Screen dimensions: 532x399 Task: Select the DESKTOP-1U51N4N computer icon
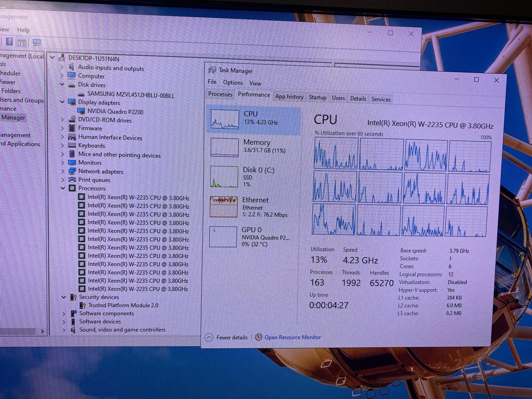(x=62, y=58)
